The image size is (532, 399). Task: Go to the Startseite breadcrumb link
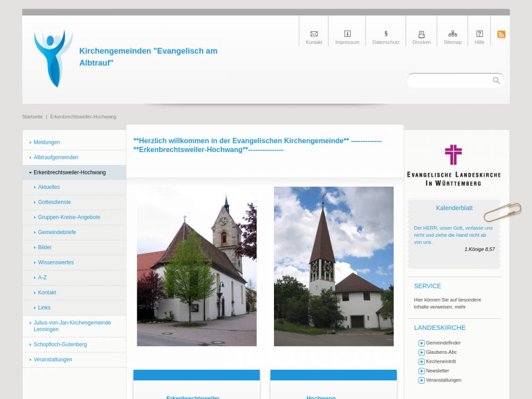coord(32,117)
